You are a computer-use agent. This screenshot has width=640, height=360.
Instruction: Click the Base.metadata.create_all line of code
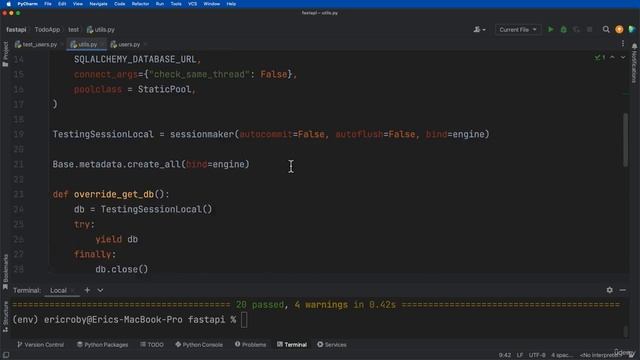pyautogui.click(x=151, y=164)
